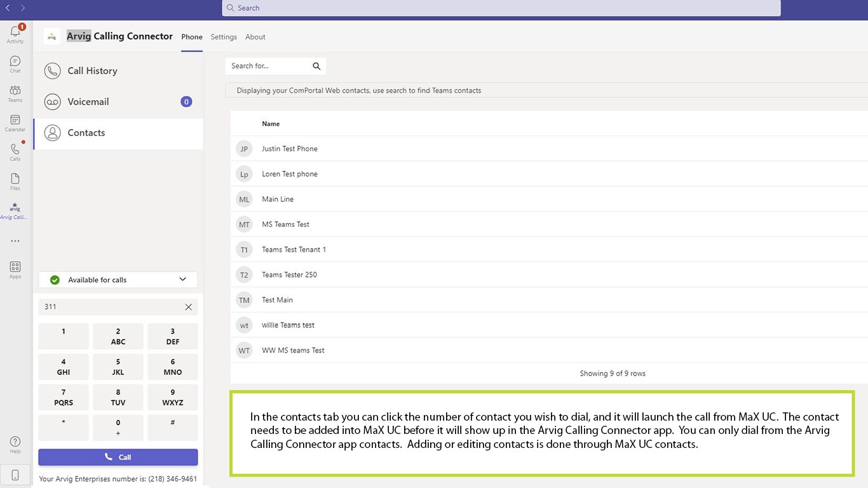
Task: Dial digit 7 PQRS on keypad
Action: pyautogui.click(x=64, y=397)
